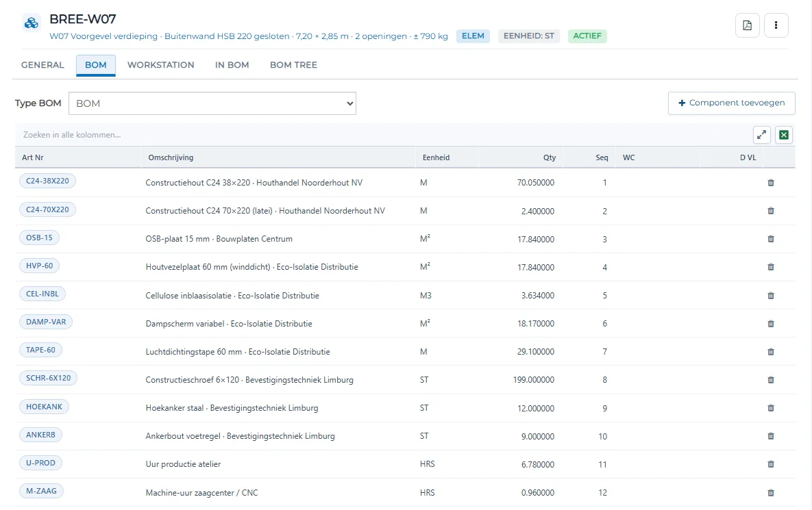812x510 pixels.
Task: Export BOM via PDF document icon
Action: pos(748,25)
